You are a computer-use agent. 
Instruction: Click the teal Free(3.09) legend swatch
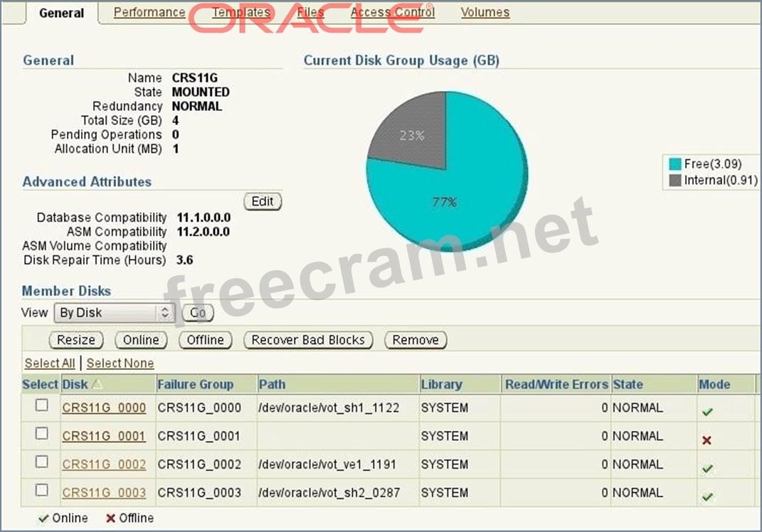click(675, 164)
